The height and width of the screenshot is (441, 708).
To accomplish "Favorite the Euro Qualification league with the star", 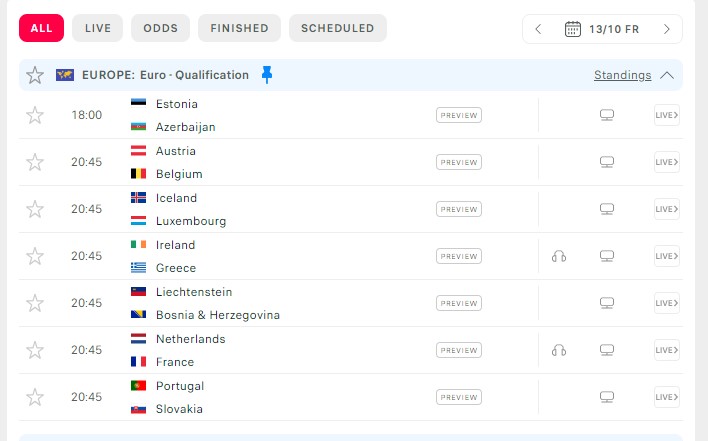I will 35,75.
